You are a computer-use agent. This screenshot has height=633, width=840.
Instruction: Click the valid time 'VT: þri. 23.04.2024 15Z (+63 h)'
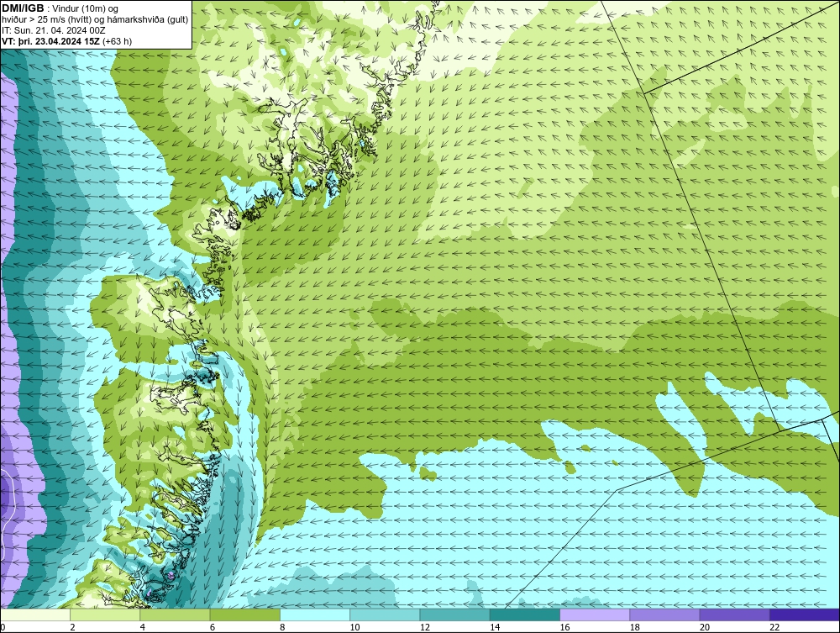pyautogui.click(x=66, y=41)
